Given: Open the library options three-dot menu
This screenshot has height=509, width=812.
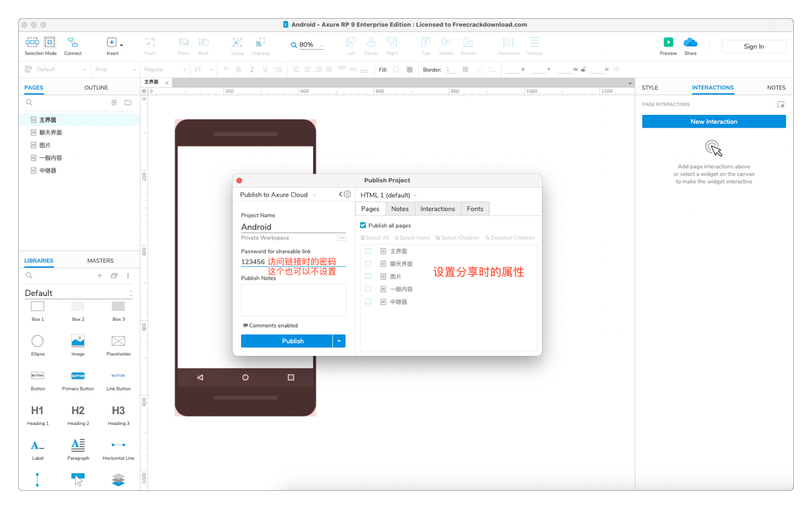Looking at the screenshot, I should pos(128,276).
